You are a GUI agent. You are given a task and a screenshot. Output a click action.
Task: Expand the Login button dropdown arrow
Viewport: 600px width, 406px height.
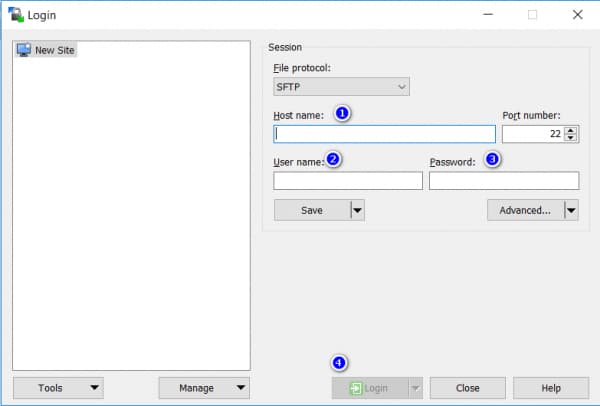pos(416,388)
